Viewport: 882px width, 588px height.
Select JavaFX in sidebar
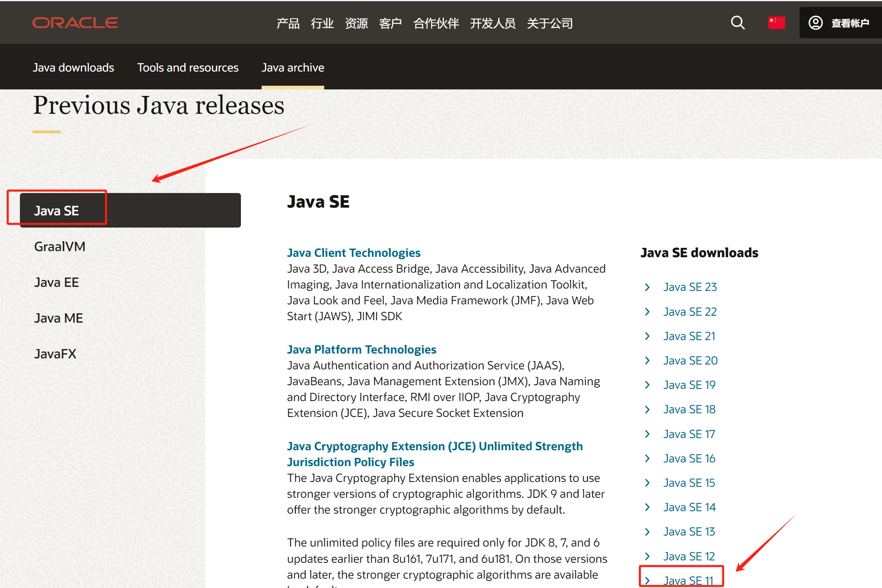coord(55,354)
